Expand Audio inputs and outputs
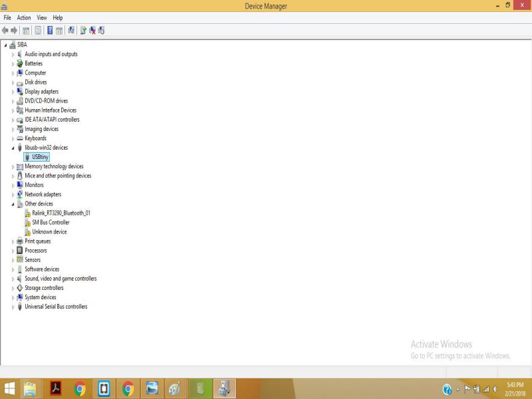This screenshot has width=532, height=399. [13, 55]
